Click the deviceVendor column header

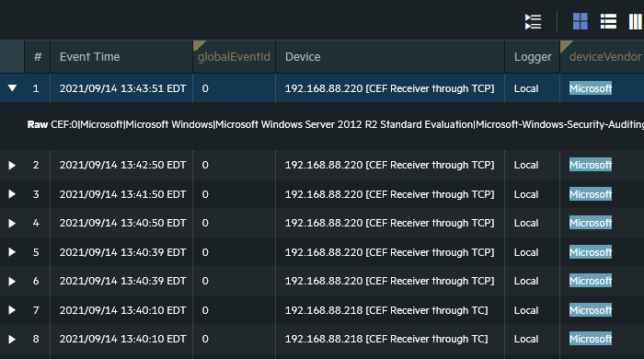pos(602,57)
